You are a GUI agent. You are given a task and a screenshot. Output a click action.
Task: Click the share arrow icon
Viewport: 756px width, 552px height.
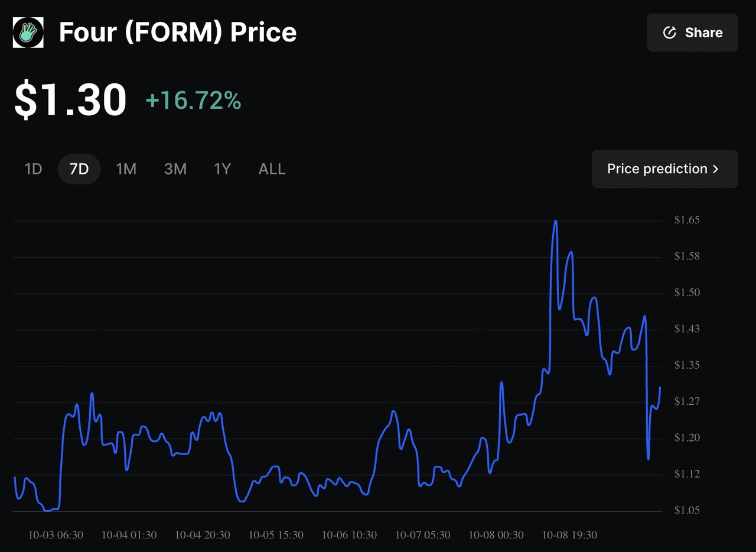click(669, 33)
